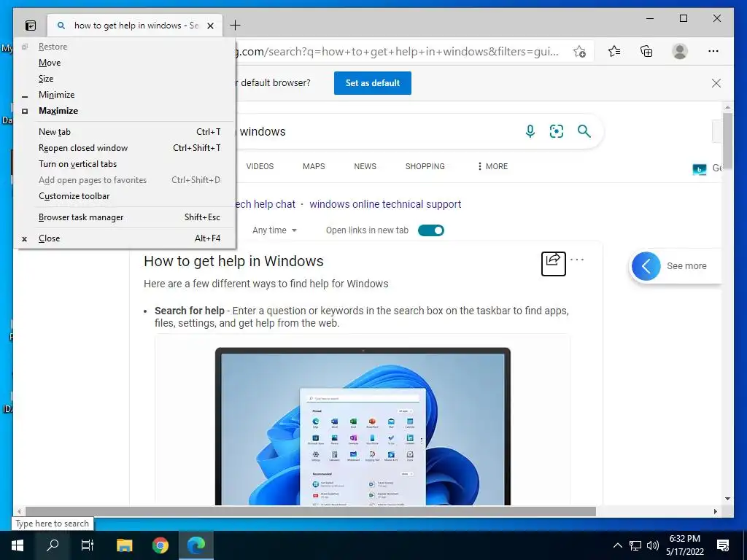This screenshot has width=747, height=560.
Task: Open the taskbar clock and date
Action: [x=685, y=545]
